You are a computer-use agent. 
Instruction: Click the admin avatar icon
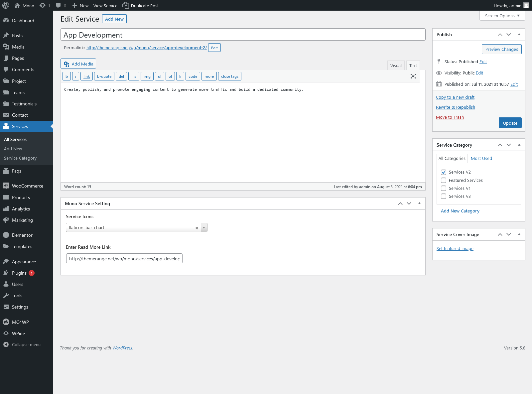tap(526, 5)
